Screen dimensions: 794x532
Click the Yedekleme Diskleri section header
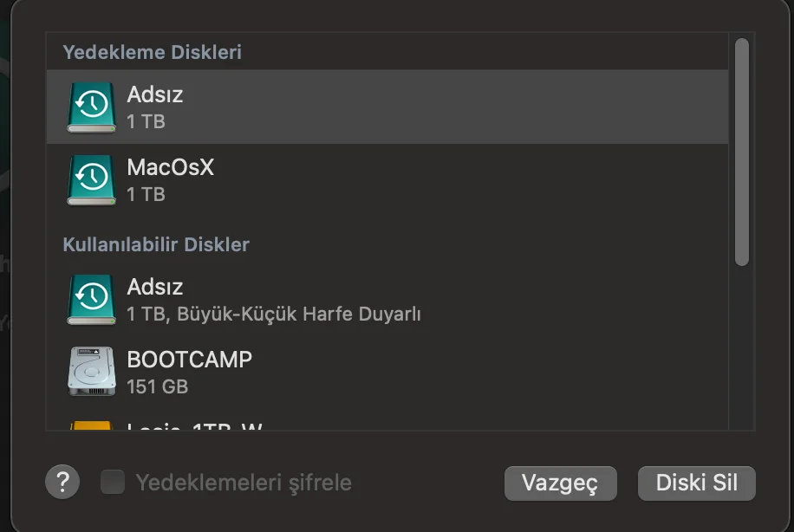click(152, 52)
